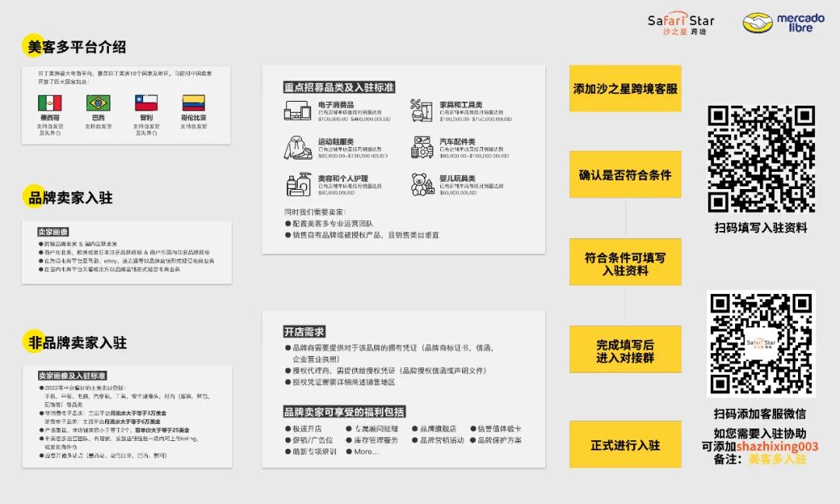Select the consumer electronics devices icon
Screen dimensions: 840x504
[297, 110]
